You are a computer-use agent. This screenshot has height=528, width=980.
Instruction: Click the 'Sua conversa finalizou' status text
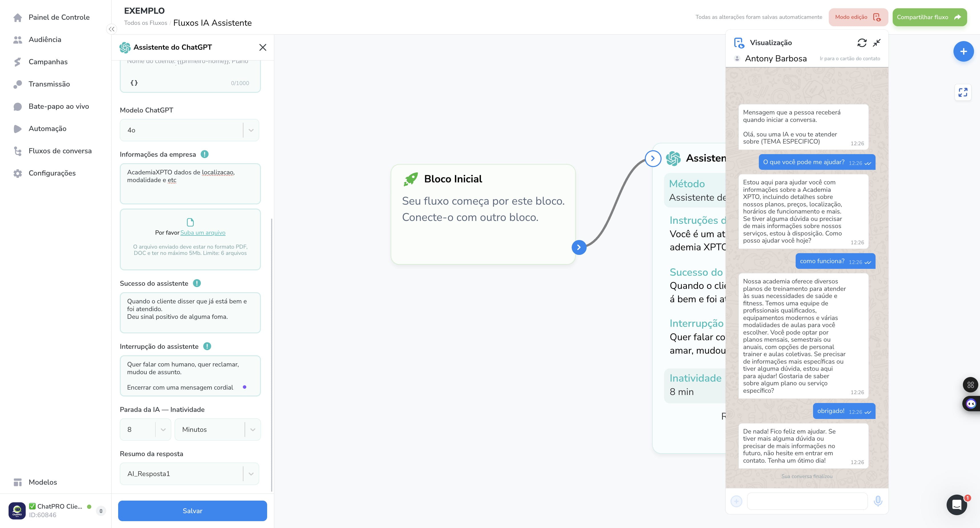pyautogui.click(x=807, y=476)
